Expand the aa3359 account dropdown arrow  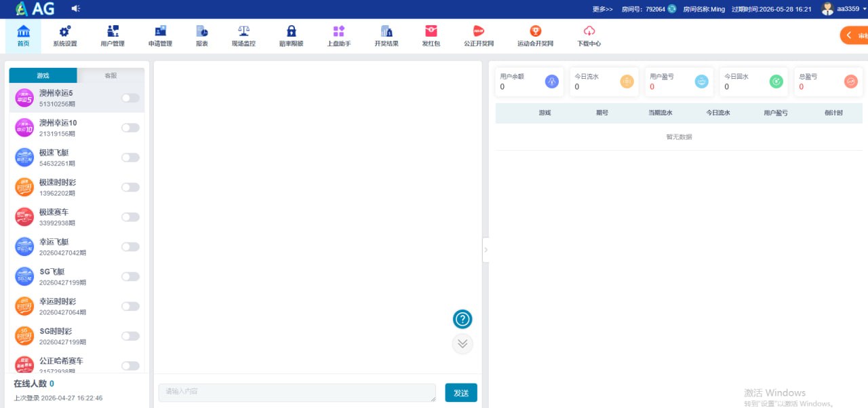864,9
